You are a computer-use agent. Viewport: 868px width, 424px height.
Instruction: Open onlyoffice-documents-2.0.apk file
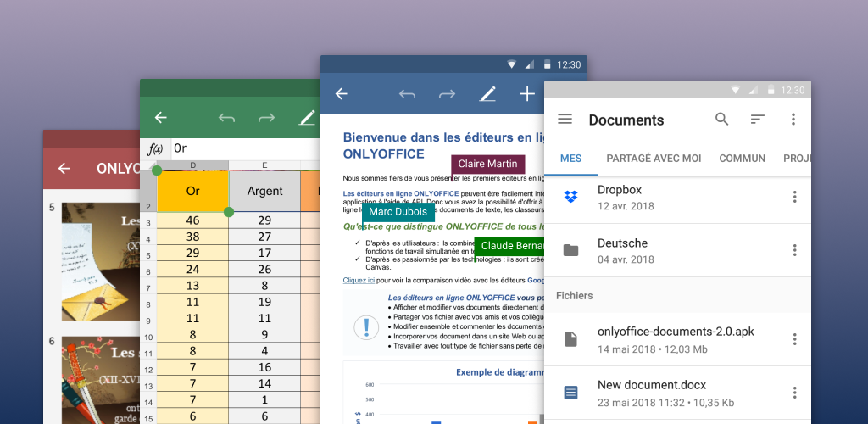point(677,339)
